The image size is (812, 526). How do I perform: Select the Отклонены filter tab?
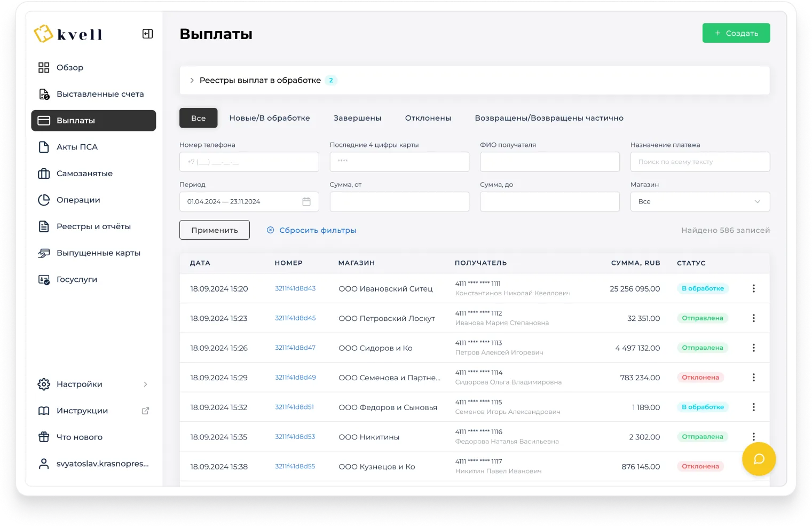pos(428,118)
